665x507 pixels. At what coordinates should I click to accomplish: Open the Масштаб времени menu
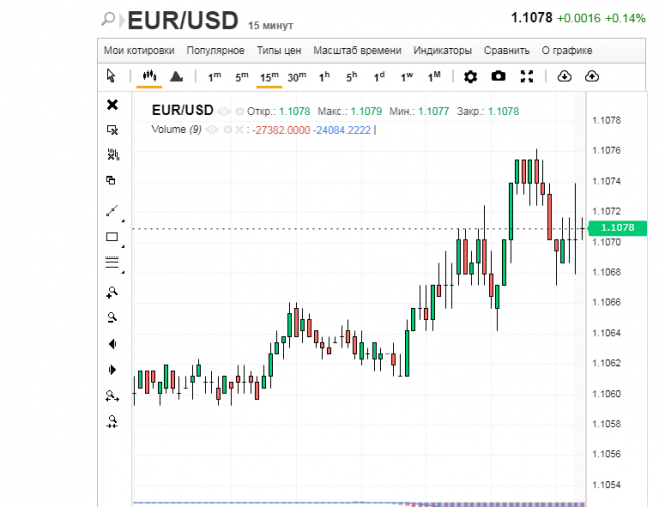358,50
